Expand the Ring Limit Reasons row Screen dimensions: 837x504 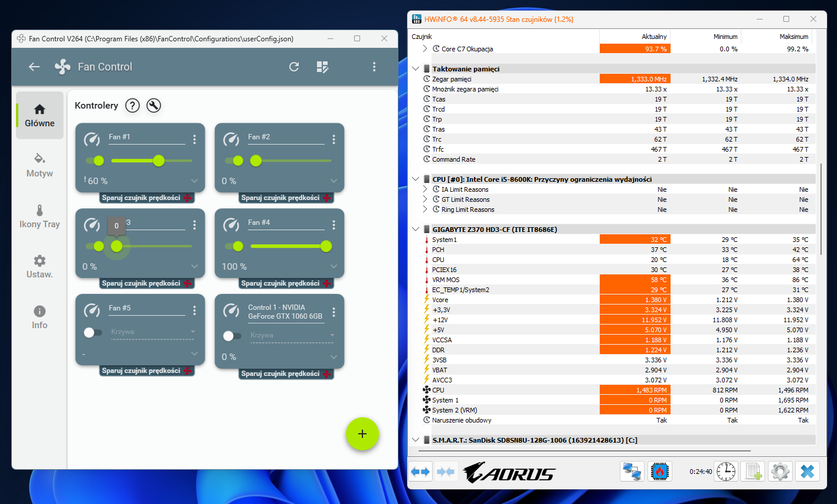pyautogui.click(x=425, y=210)
